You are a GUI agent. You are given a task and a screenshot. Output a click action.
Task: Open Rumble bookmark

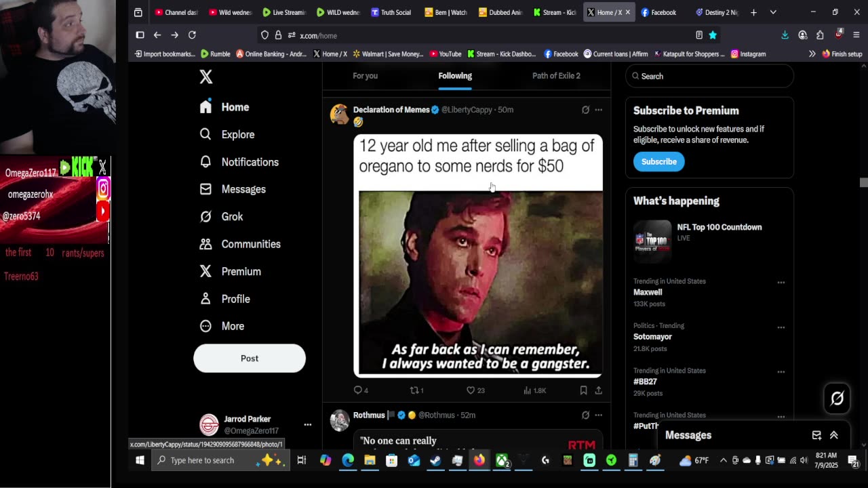point(216,54)
